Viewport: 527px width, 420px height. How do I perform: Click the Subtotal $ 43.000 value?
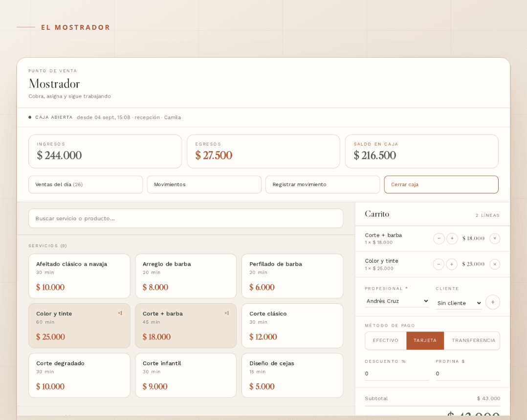[x=488, y=399]
